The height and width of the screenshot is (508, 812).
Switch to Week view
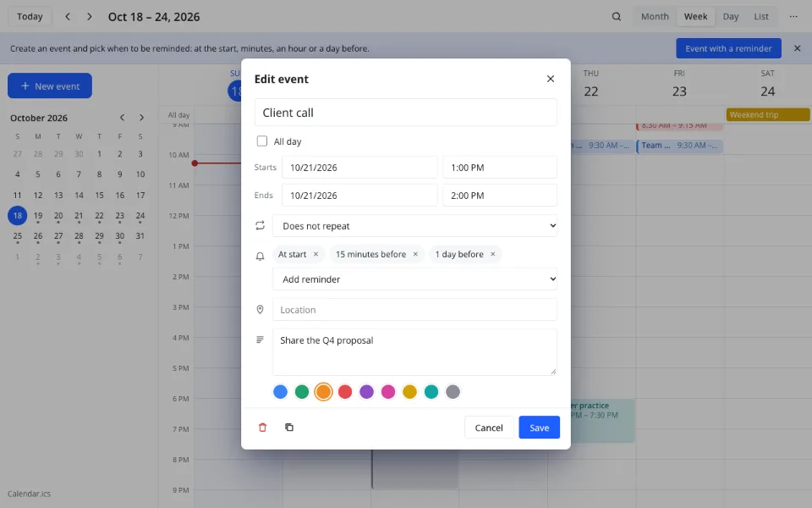[695, 17]
